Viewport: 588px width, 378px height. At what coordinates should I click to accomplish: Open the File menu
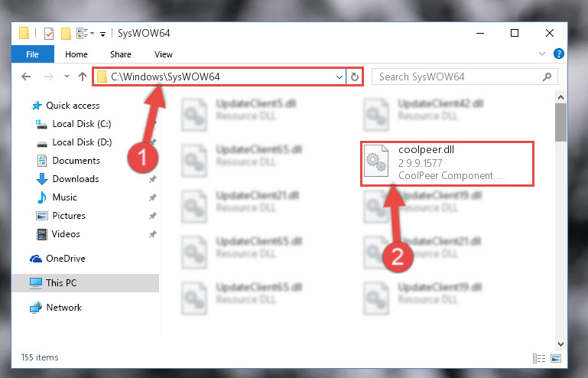(x=33, y=54)
